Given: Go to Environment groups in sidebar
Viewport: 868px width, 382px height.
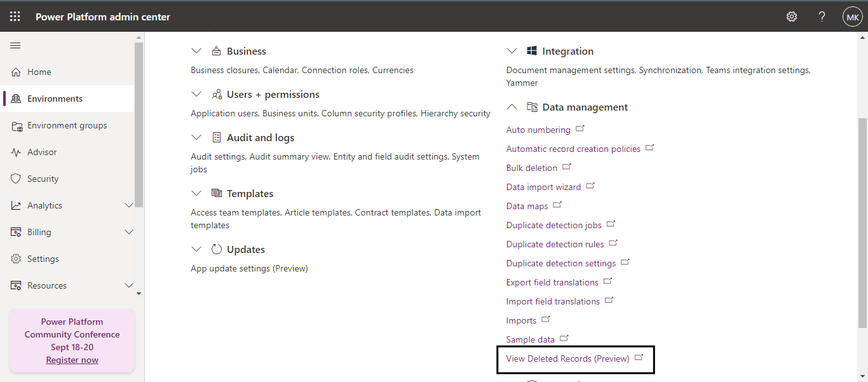Looking at the screenshot, I should [67, 125].
